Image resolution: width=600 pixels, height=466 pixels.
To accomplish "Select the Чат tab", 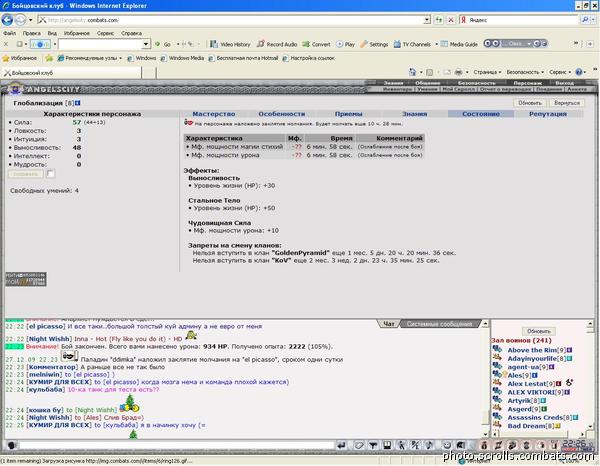I will point(389,324).
